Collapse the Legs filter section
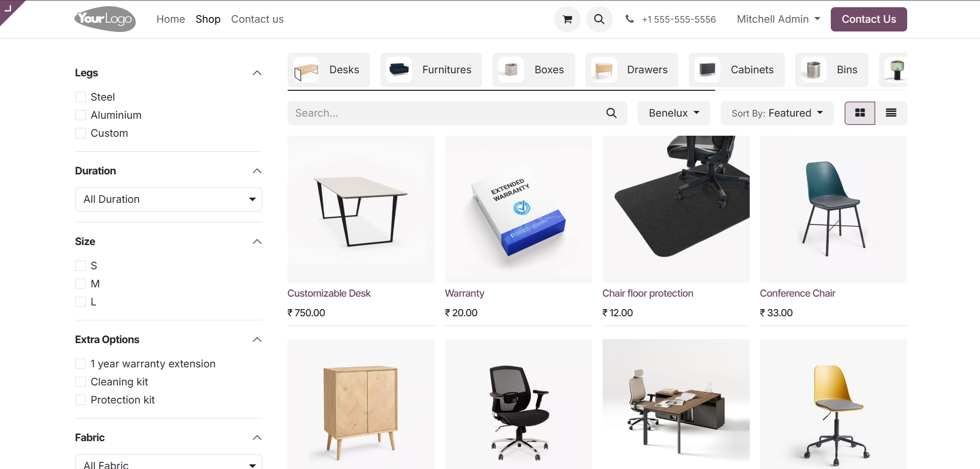Viewport: 980px width, 469px height. pos(257,73)
